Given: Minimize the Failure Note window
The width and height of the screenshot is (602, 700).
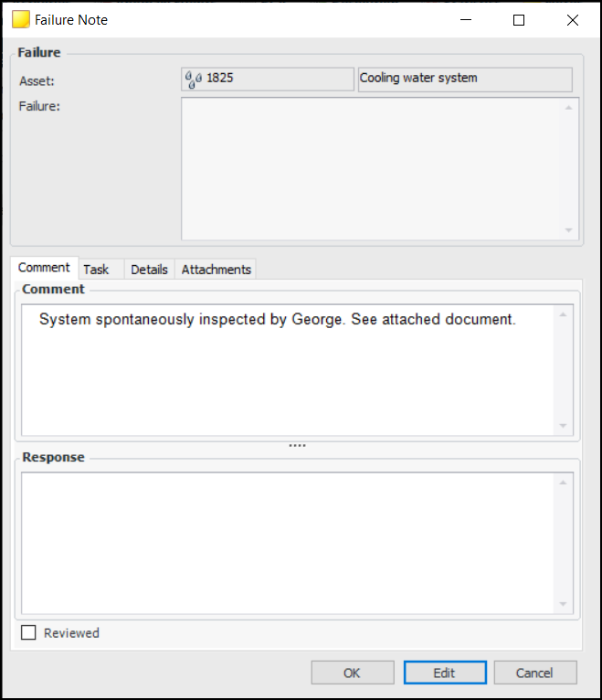Looking at the screenshot, I should [466, 20].
